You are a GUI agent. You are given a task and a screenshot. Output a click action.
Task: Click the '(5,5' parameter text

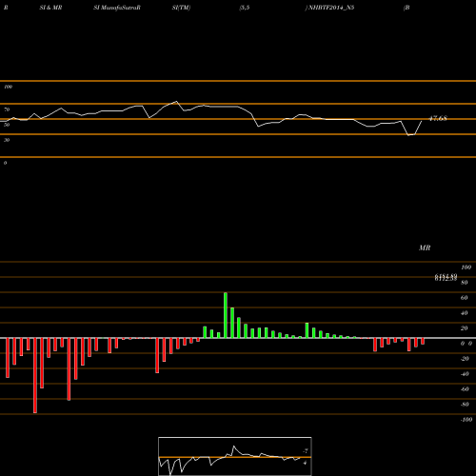[x=245, y=8]
